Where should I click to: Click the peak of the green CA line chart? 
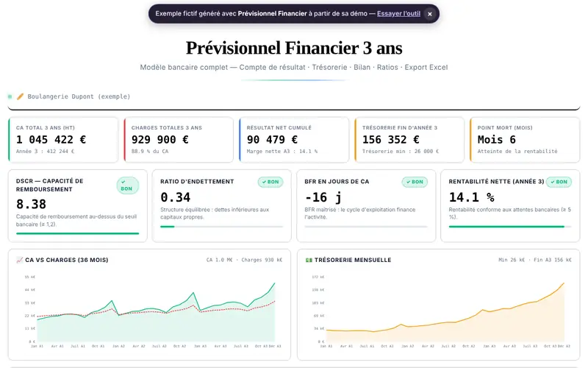[274, 283]
